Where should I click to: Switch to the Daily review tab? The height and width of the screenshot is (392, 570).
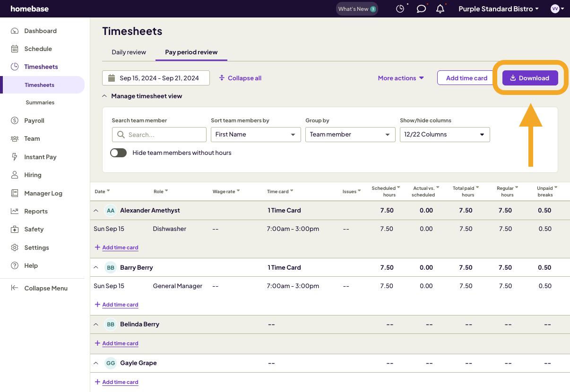pyautogui.click(x=128, y=52)
